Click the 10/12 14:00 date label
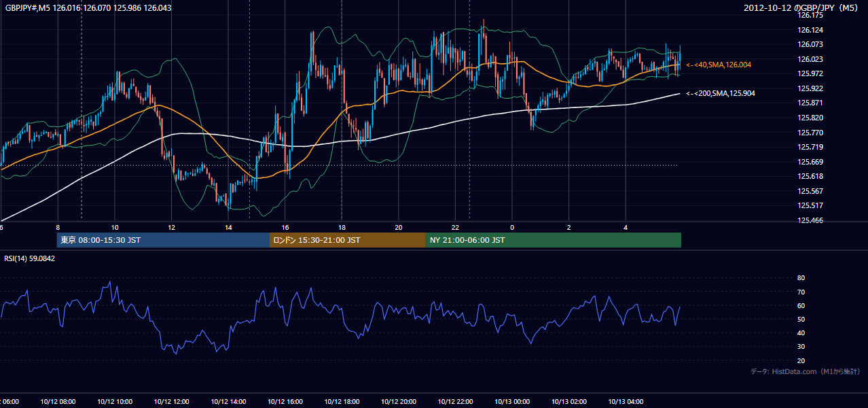This screenshot has height=408, width=868. point(228,401)
